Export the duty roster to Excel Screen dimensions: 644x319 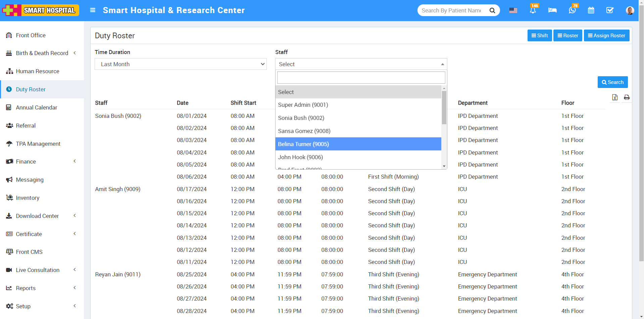point(615,97)
